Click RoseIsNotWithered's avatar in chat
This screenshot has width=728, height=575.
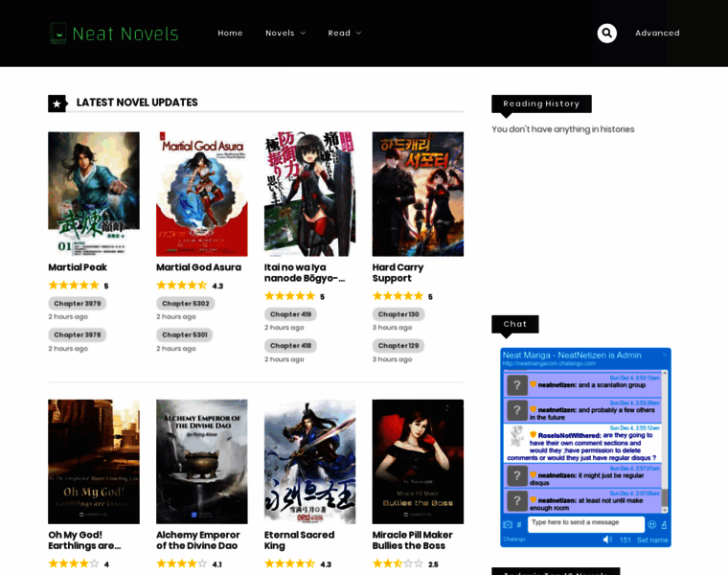(x=516, y=437)
